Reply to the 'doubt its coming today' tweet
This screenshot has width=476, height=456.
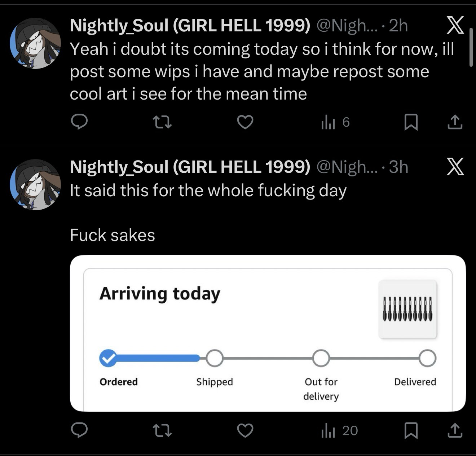pos(79,122)
